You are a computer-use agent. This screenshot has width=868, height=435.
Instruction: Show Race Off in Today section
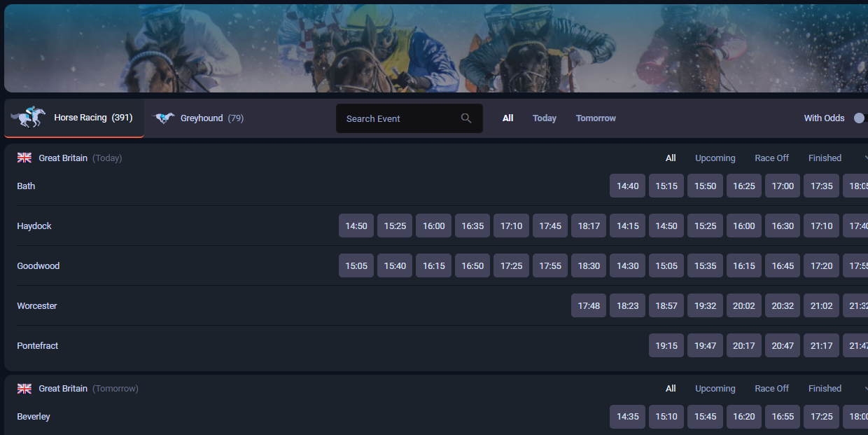(x=771, y=158)
